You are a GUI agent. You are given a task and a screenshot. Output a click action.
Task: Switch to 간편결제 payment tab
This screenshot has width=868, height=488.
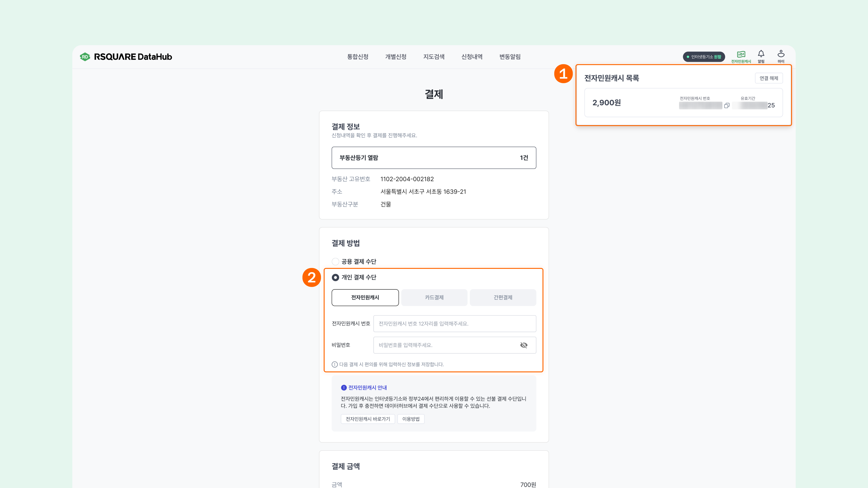[503, 297]
